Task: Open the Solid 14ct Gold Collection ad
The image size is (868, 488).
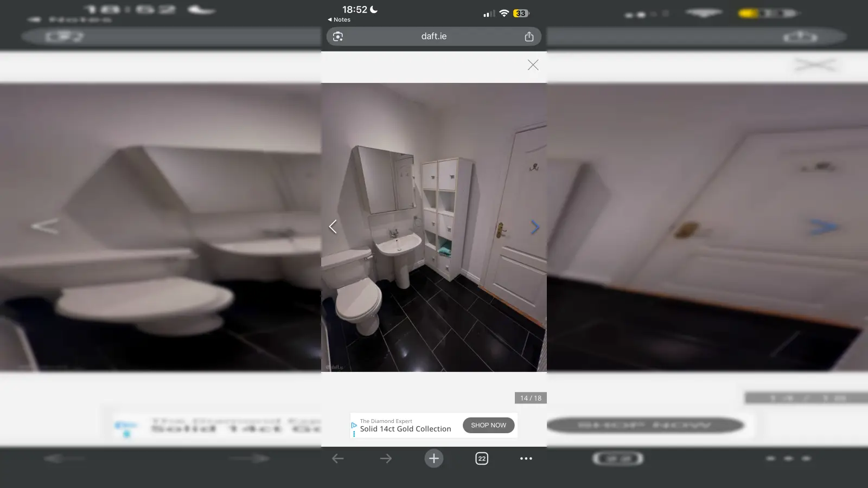Action: coord(405,429)
